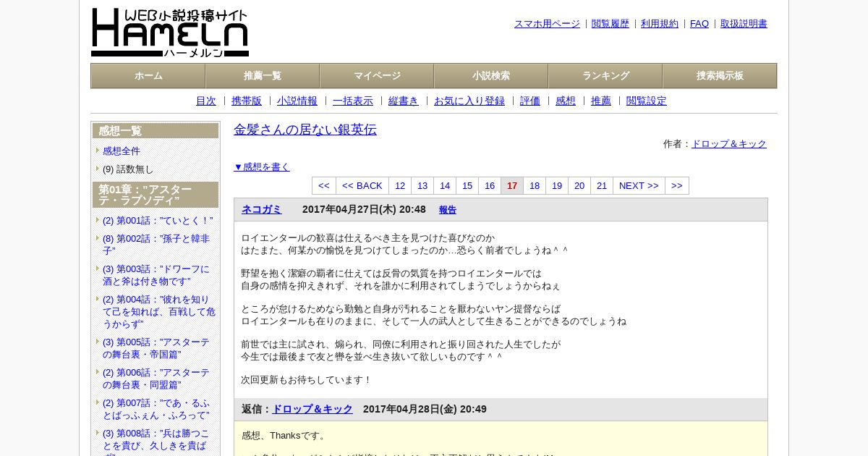Select the ホーム navigation tab
The width and height of the screenshot is (868, 456).
pos(148,76)
